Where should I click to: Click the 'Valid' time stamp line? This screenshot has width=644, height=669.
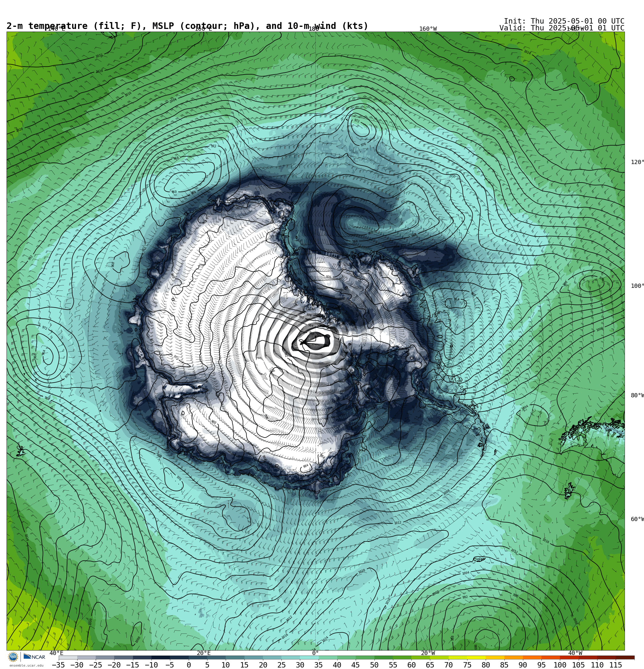pos(562,28)
